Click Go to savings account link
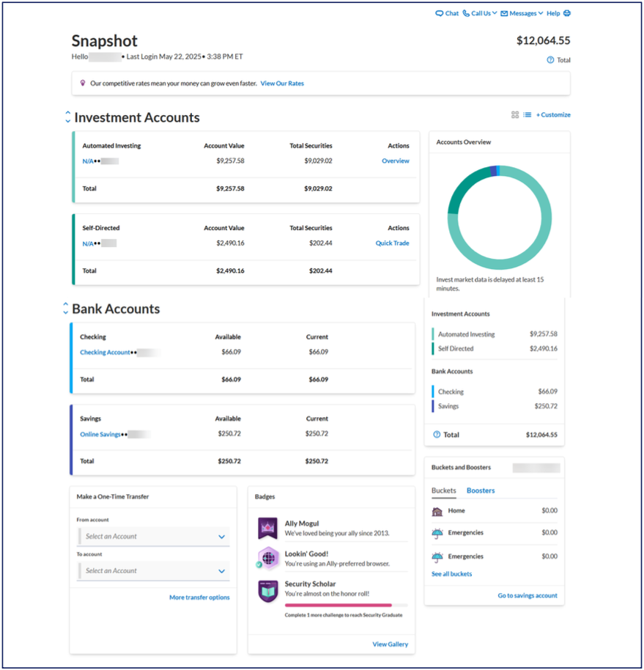This screenshot has height=670, width=644. pos(528,595)
